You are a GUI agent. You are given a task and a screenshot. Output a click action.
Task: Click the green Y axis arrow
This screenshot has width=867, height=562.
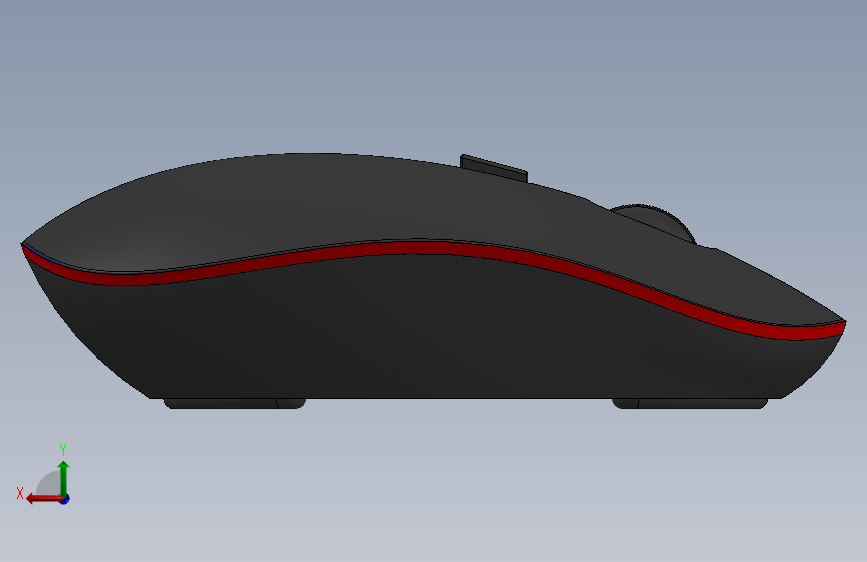point(64,478)
